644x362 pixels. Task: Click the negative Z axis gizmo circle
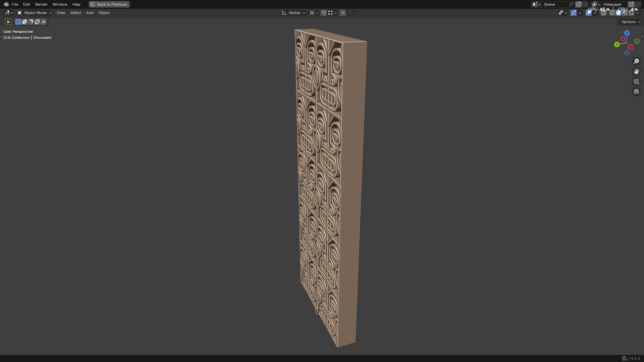[627, 53]
